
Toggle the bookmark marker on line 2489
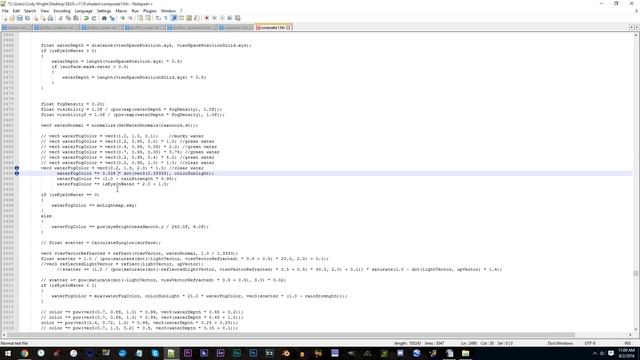(17, 173)
